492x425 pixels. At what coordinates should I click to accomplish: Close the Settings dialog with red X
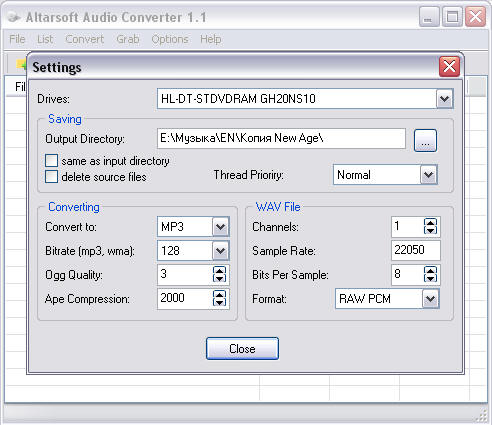449,66
